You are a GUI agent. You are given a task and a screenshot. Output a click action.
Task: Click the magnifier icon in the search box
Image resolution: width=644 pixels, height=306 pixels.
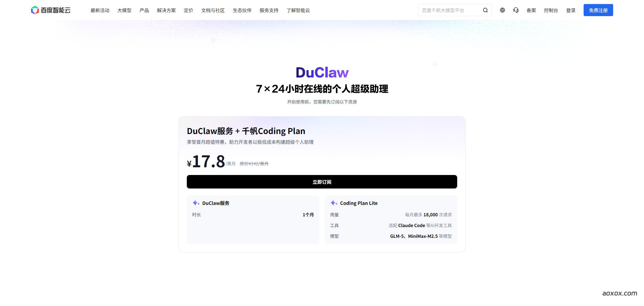[x=485, y=10]
